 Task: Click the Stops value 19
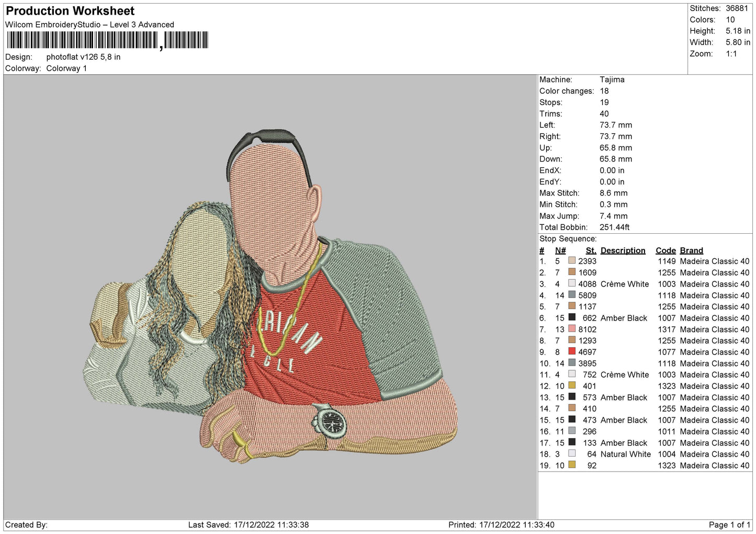coord(604,103)
